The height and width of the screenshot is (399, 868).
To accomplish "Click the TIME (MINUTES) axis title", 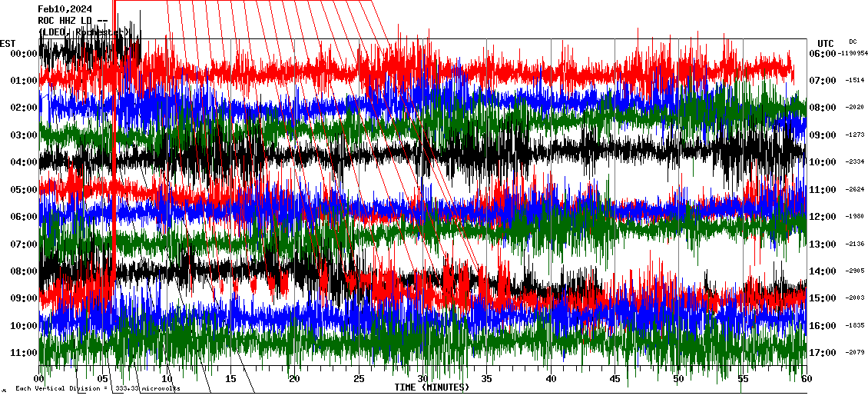I will click(x=432, y=387).
